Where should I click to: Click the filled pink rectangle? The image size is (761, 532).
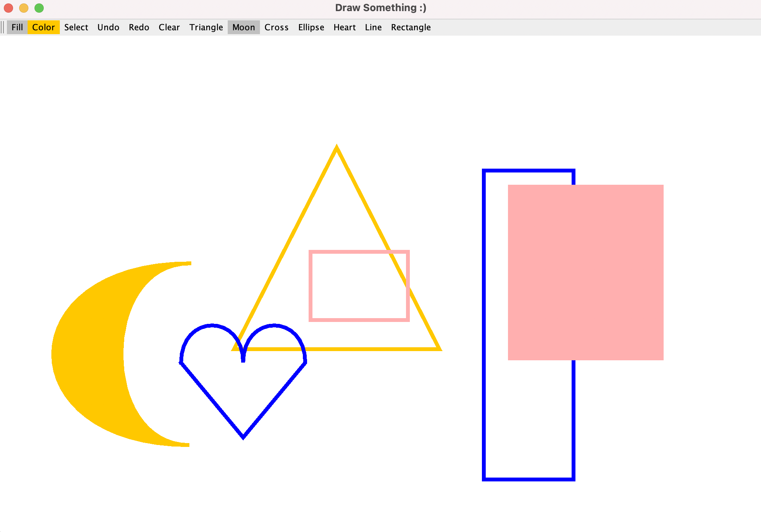pyautogui.click(x=585, y=272)
